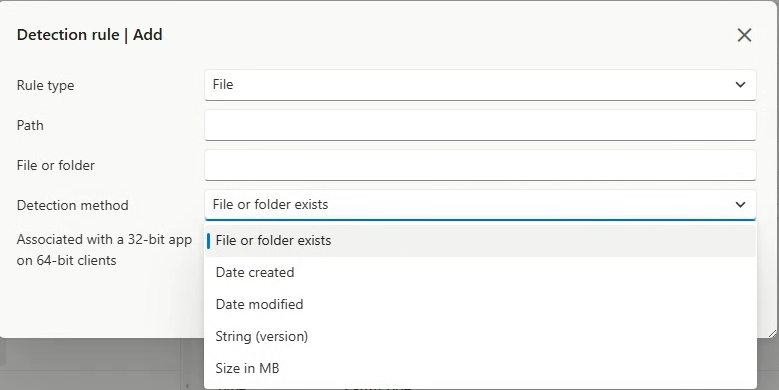This screenshot has width=779, height=390.
Task: Pick Size in MB option
Action: (x=480, y=368)
